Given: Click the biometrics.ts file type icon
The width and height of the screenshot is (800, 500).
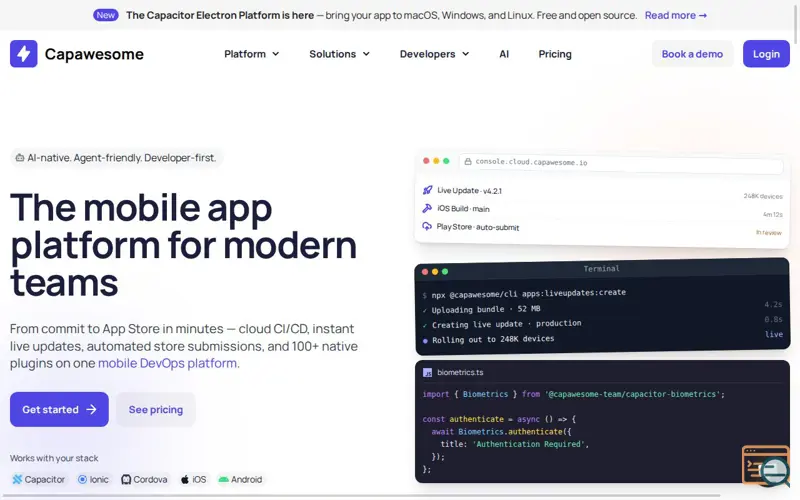Looking at the screenshot, I should point(428,372).
